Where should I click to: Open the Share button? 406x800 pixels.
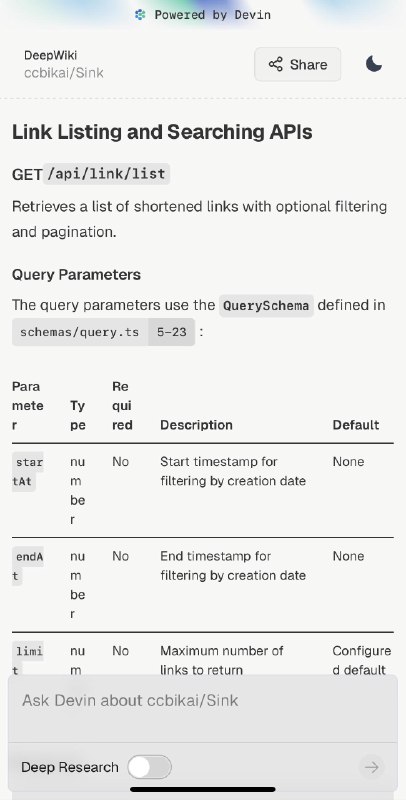click(x=298, y=64)
